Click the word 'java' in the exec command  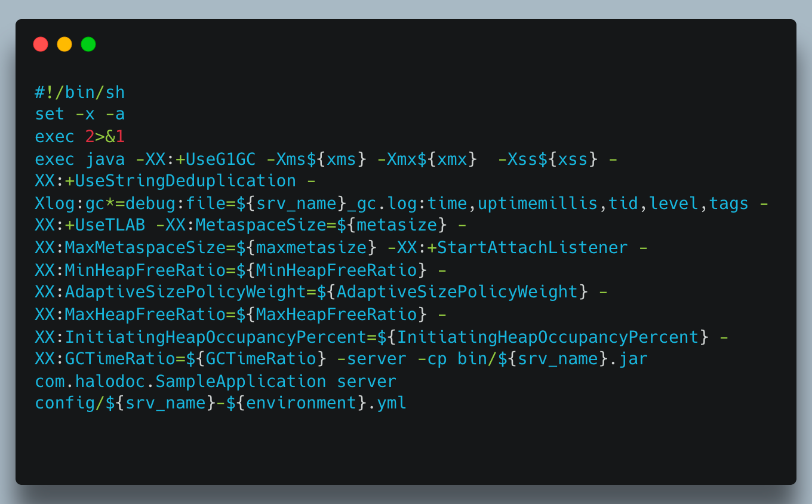tap(105, 159)
